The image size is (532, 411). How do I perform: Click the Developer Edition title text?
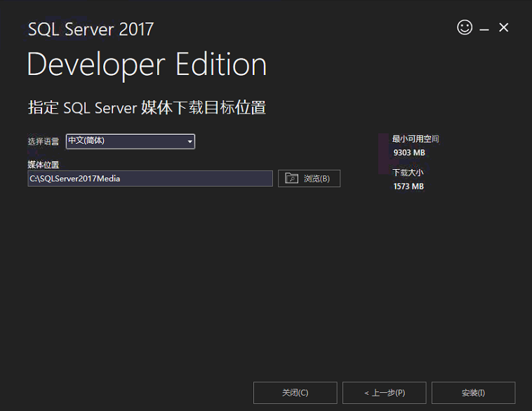pyautogui.click(x=147, y=65)
